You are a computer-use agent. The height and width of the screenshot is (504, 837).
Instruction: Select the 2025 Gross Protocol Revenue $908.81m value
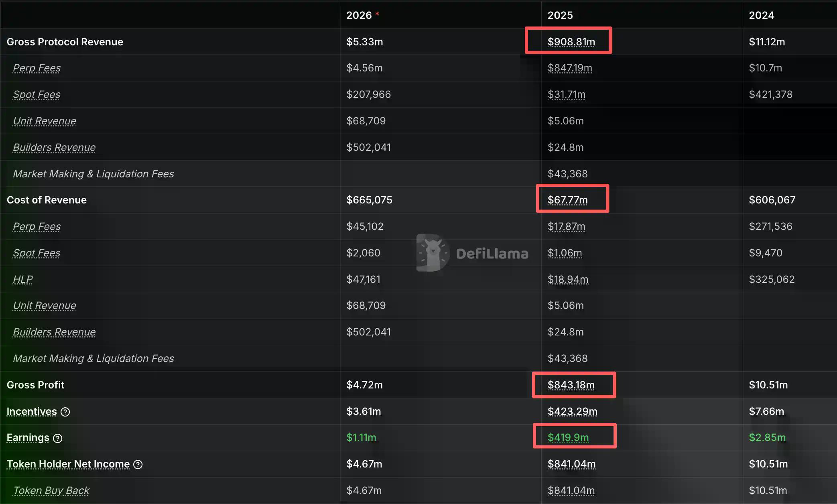pyautogui.click(x=571, y=42)
